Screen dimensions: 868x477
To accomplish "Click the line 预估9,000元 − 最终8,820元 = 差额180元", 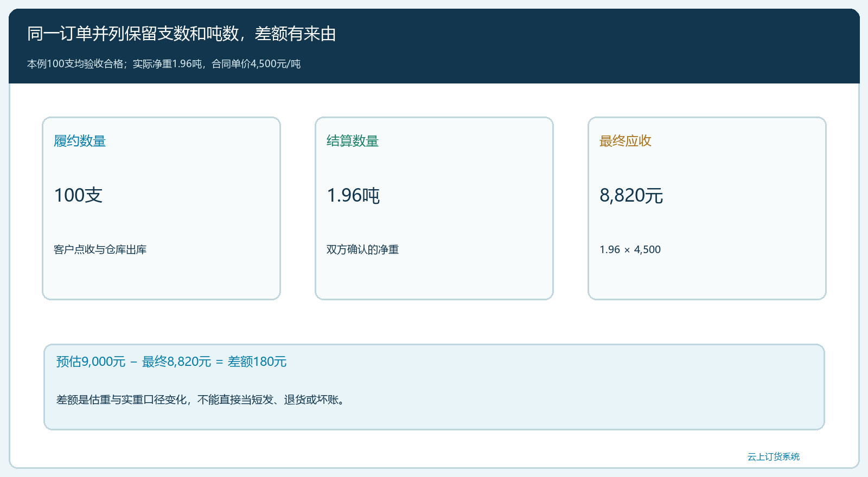I will (x=171, y=362).
